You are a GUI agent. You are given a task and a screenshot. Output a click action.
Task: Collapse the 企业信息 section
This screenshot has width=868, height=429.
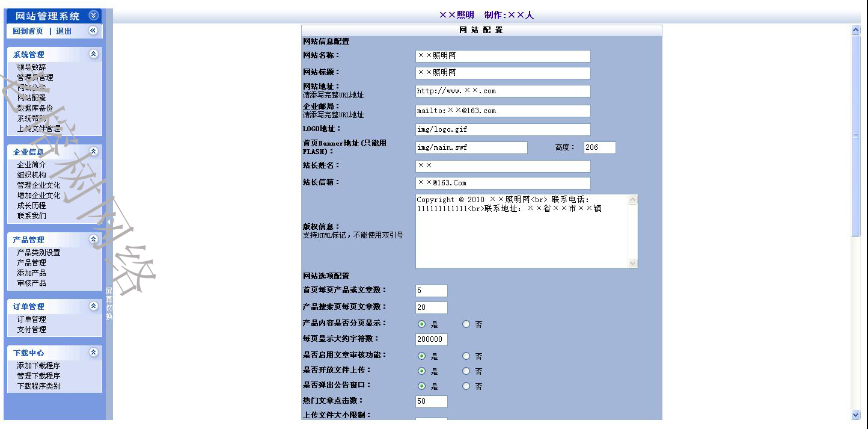click(x=93, y=152)
